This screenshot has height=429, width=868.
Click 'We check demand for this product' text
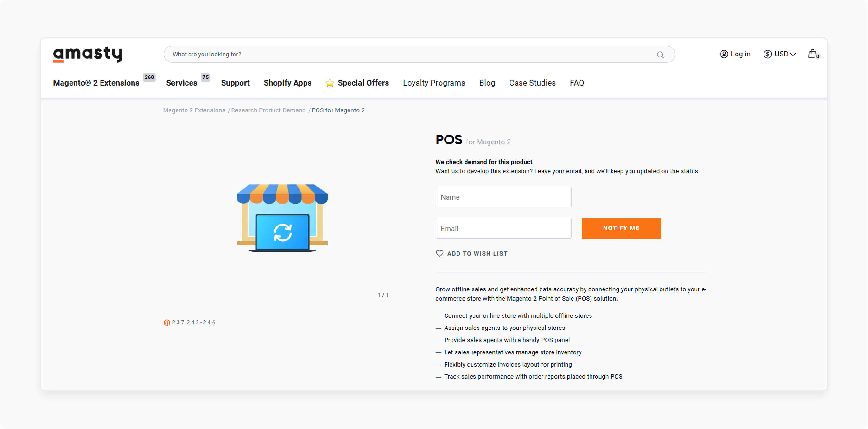tap(484, 162)
